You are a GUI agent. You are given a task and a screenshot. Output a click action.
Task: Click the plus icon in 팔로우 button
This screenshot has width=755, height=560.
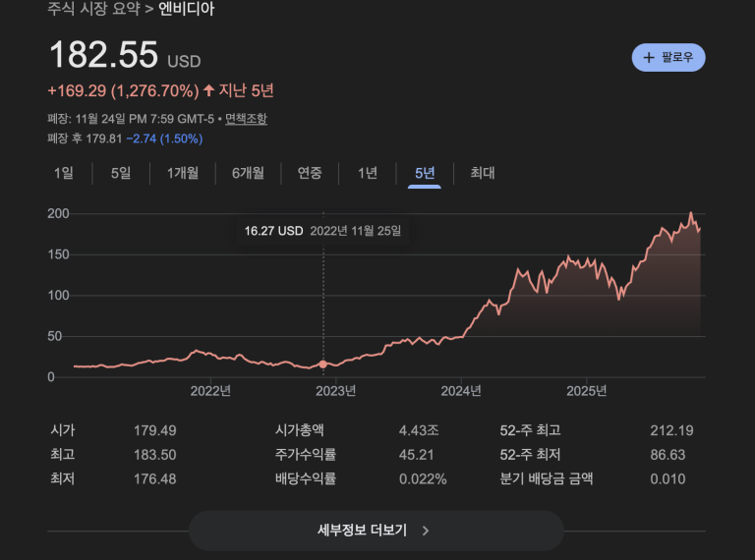tap(649, 58)
